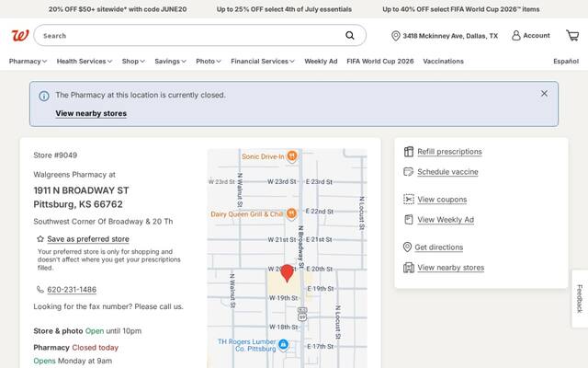The height and width of the screenshot is (368, 588).
Task: Open FIFA World Cup 2026 nav item
Action: coord(379,62)
